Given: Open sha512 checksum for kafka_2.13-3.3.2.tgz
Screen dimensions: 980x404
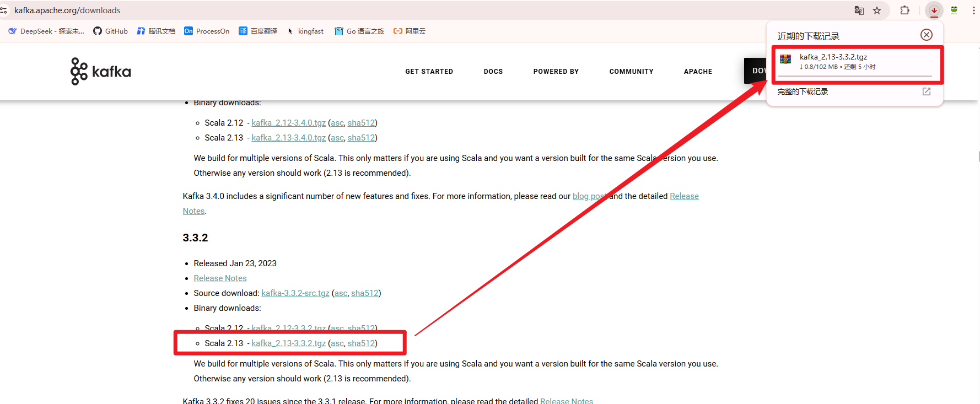Looking at the screenshot, I should pos(361,343).
